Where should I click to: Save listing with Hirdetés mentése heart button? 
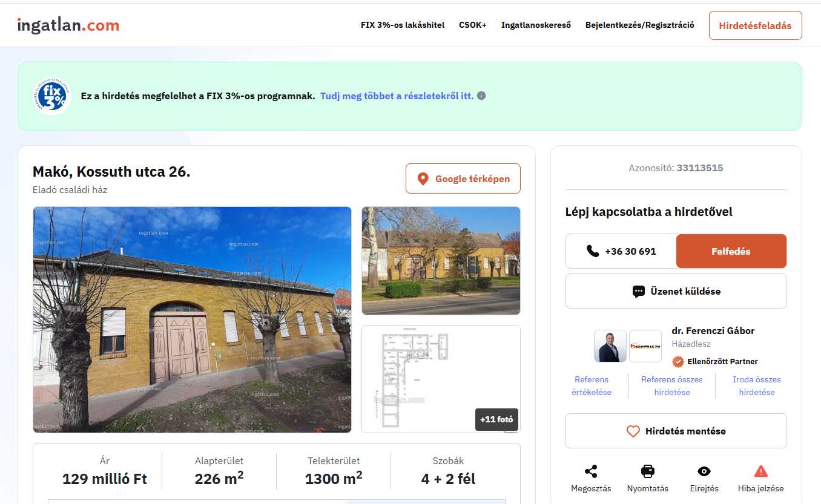tap(676, 431)
